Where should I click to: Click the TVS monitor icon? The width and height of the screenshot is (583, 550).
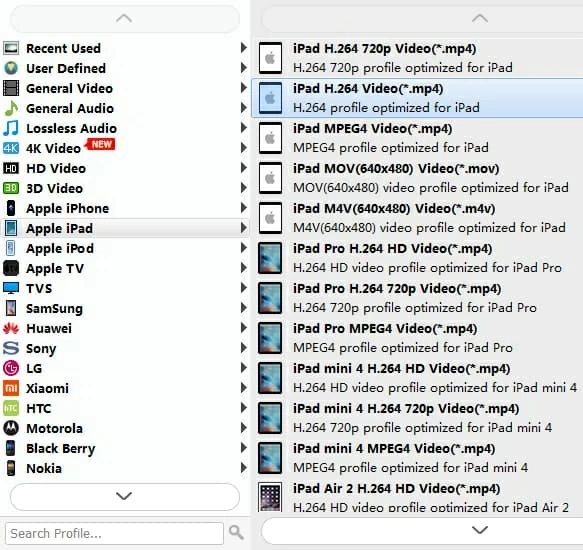coord(11,289)
